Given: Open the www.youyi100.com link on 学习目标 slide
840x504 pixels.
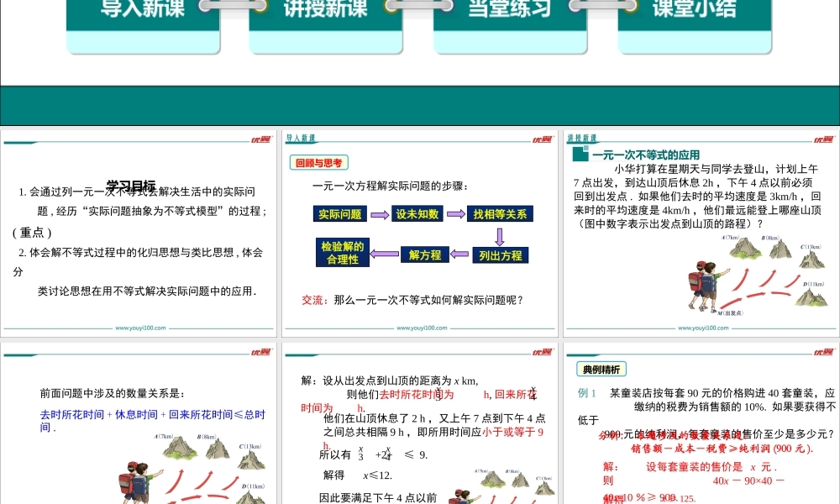Looking at the screenshot, I should click(139, 328).
